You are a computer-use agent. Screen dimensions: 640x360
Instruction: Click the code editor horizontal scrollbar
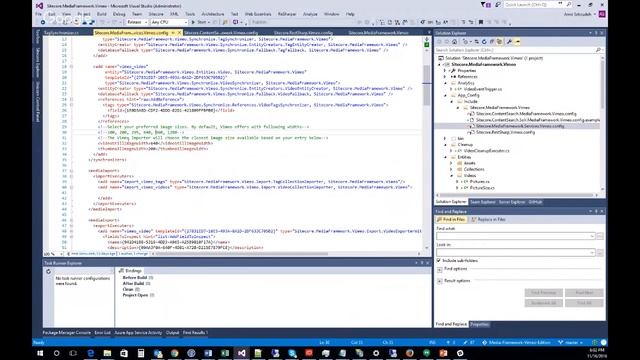click(x=242, y=254)
